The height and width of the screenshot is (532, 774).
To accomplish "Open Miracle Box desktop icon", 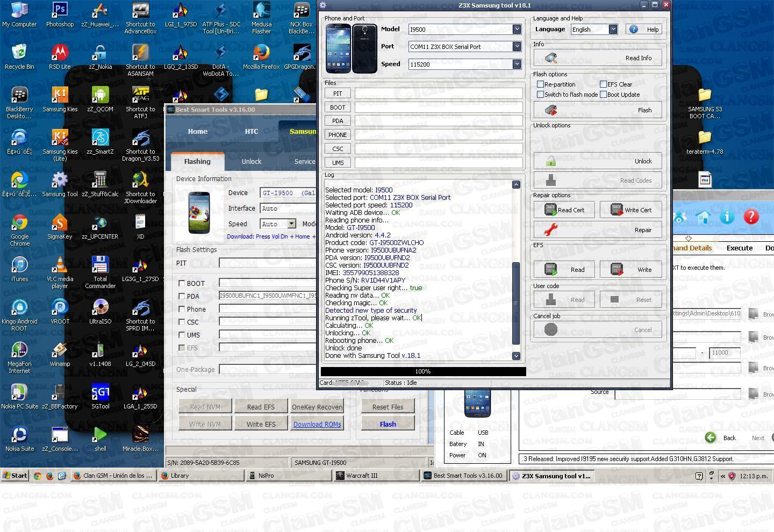I will (x=140, y=439).
